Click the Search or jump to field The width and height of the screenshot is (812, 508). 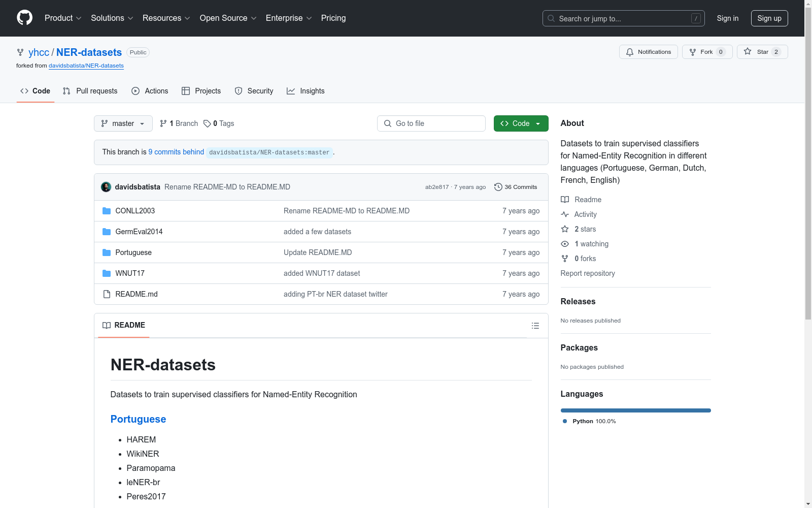[x=624, y=18]
